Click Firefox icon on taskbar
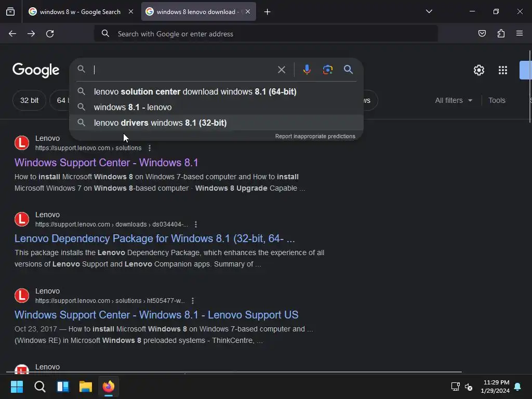 click(x=109, y=387)
